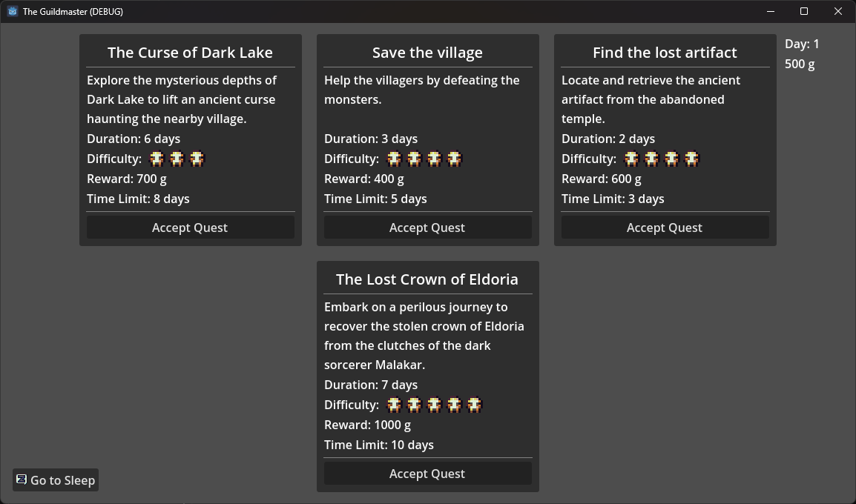Click The Curse of Dark Lake title

coord(190,53)
